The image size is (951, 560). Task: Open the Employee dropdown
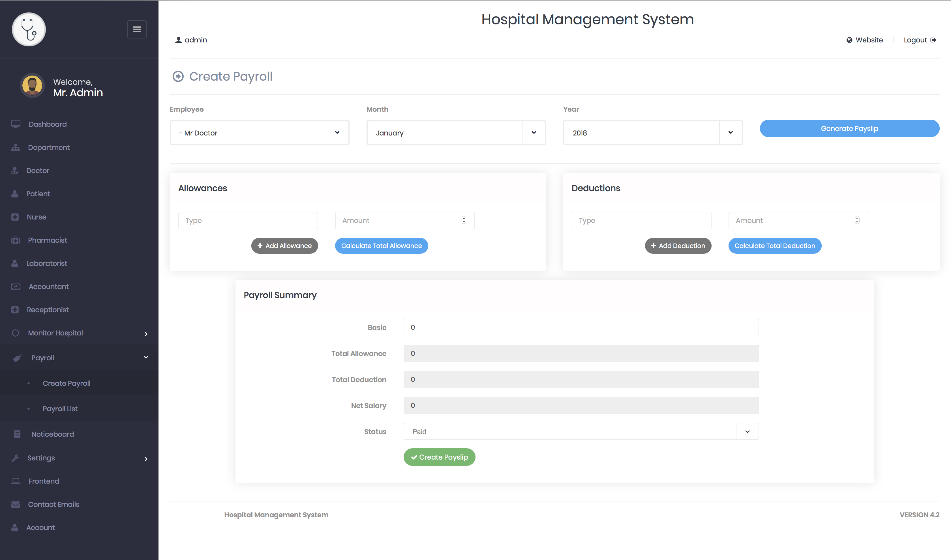click(260, 133)
